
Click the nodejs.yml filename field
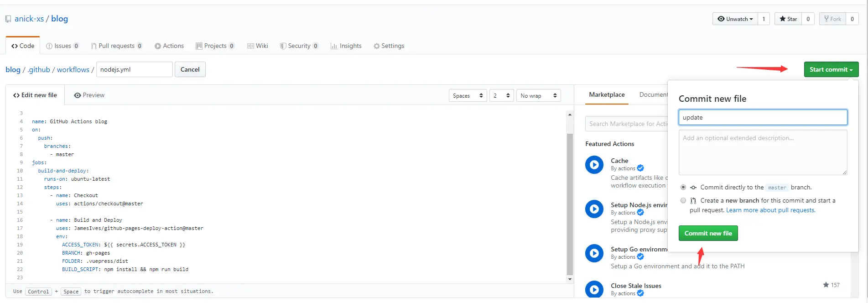135,69
